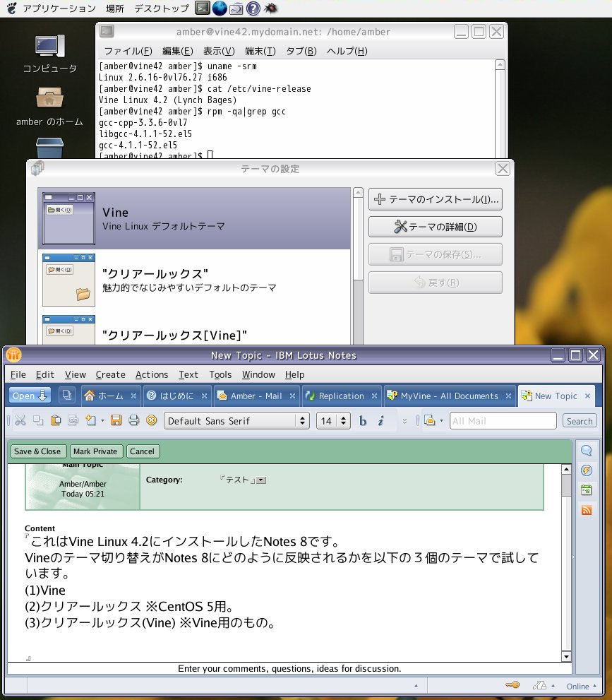Open search scope dropdown arrow
The height and width of the screenshot is (700, 612).
pyautogui.click(x=442, y=420)
